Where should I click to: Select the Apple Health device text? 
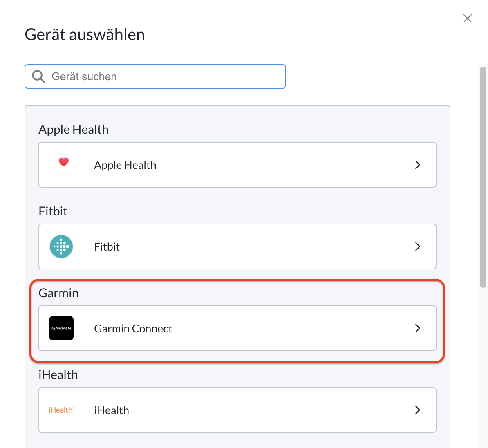point(125,165)
